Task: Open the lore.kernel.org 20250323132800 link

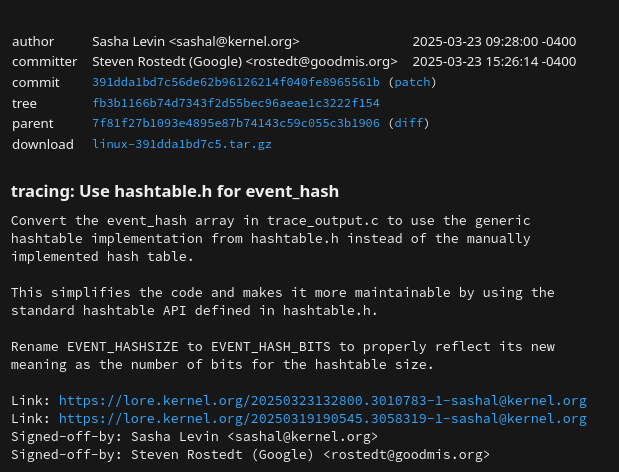Action: [322, 401]
